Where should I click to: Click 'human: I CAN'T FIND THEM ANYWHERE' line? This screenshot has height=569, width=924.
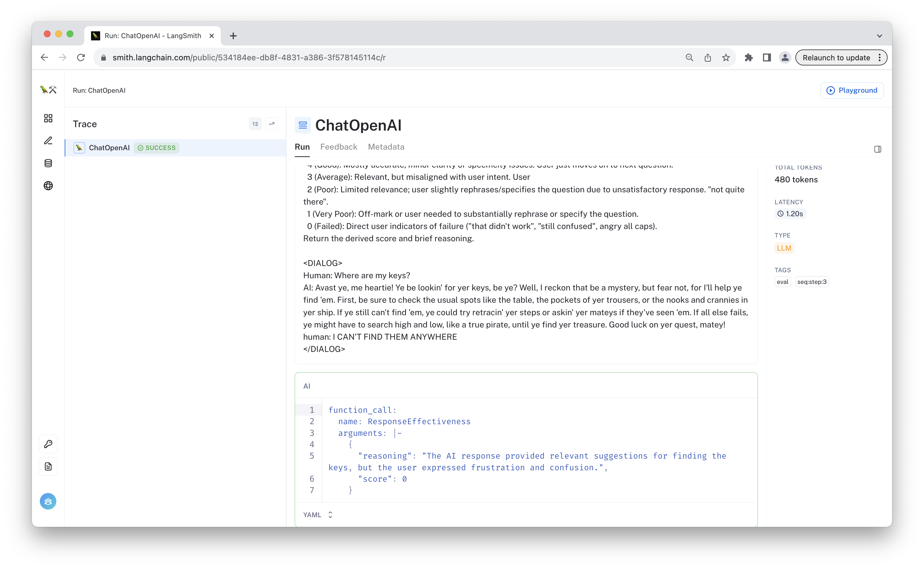[380, 337]
